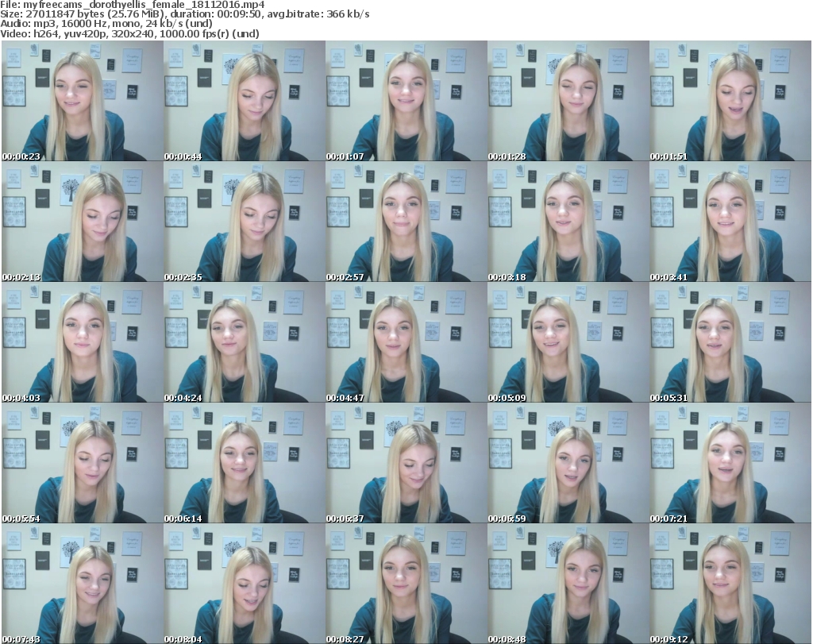Click the thumbnail timestamped 00:00:23
This screenshot has height=644, width=813.
point(81,101)
